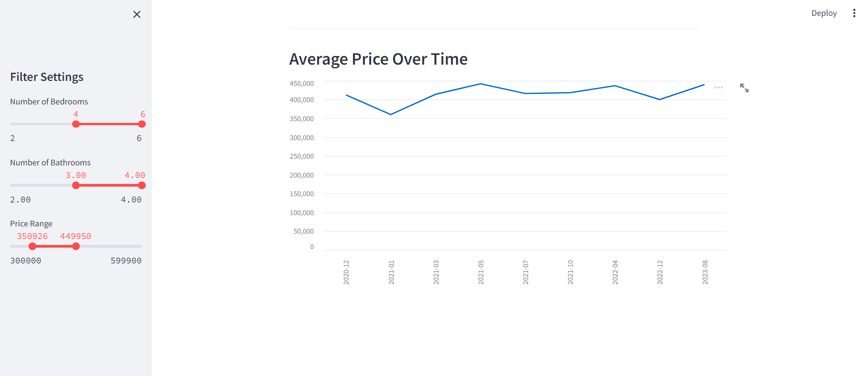Open the chart's three-dot options menu
Image resolution: width=868 pixels, height=376 pixels.
[718, 88]
